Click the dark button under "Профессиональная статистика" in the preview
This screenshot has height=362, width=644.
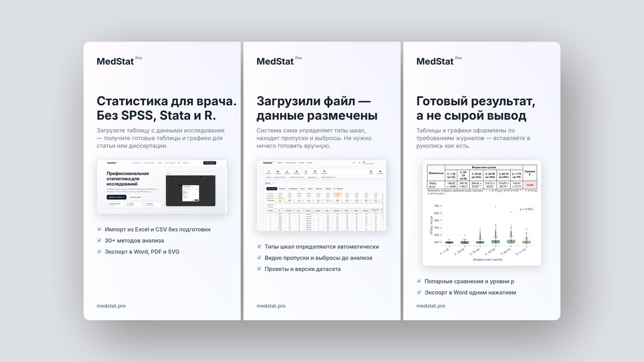[x=116, y=197]
